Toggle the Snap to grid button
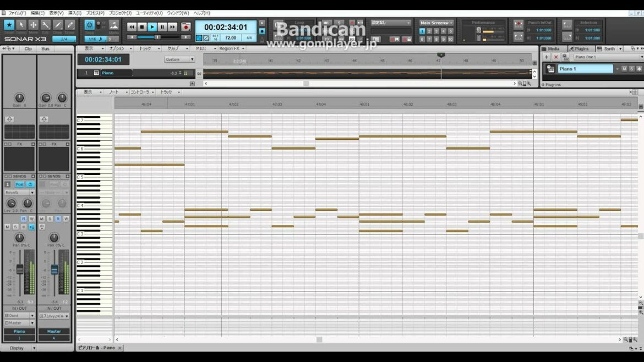The height and width of the screenshot is (362, 644). pyautogui.click(x=89, y=25)
